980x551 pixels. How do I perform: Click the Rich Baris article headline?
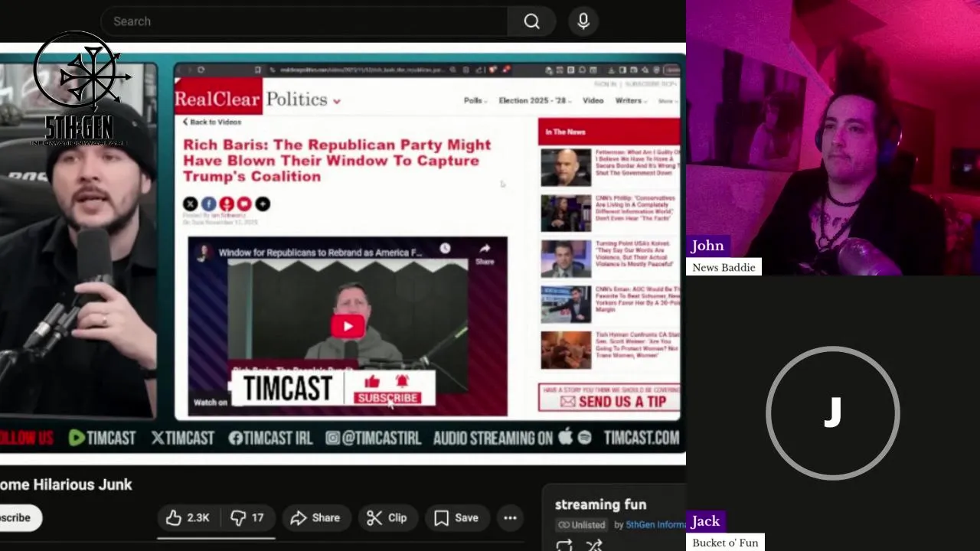pos(337,161)
